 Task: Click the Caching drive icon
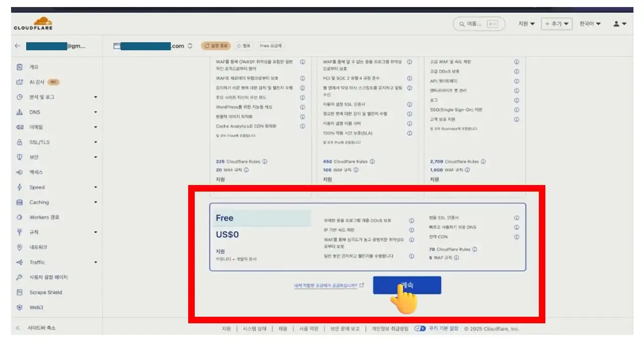[20, 202]
